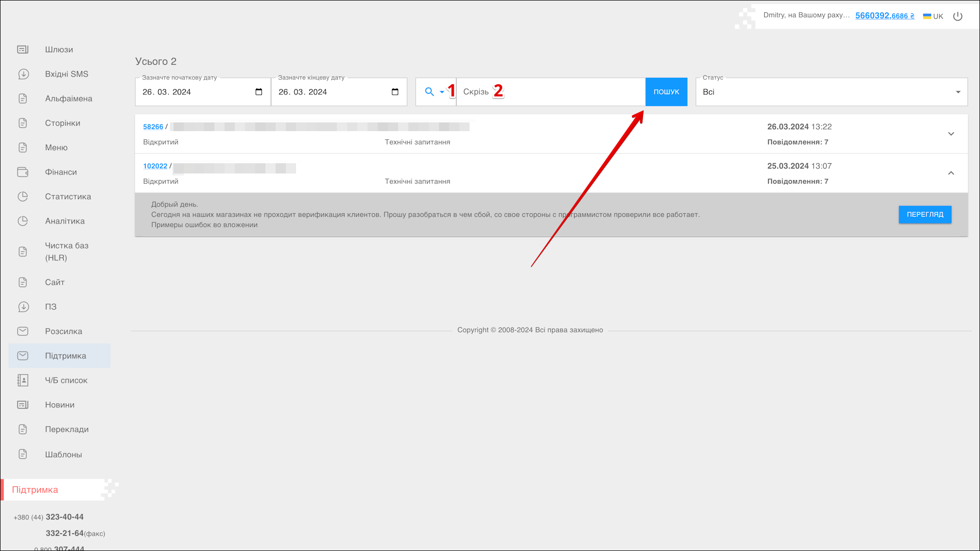Click the Вхідні SMS download icon

pos(23,74)
